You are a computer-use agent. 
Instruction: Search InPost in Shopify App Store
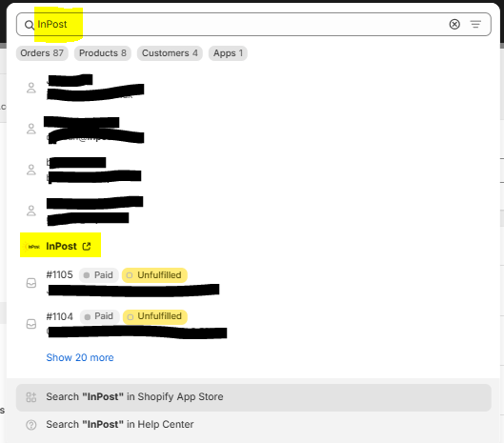coord(253,397)
